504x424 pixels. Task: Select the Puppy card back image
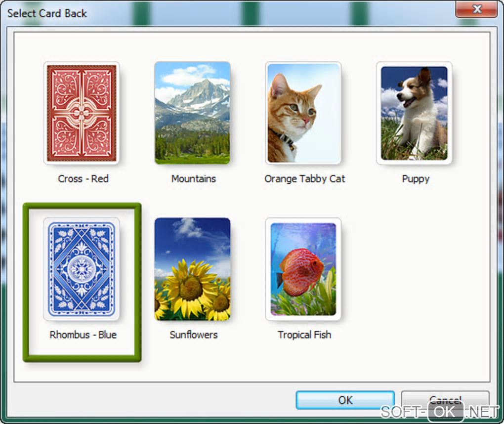click(415, 113)
